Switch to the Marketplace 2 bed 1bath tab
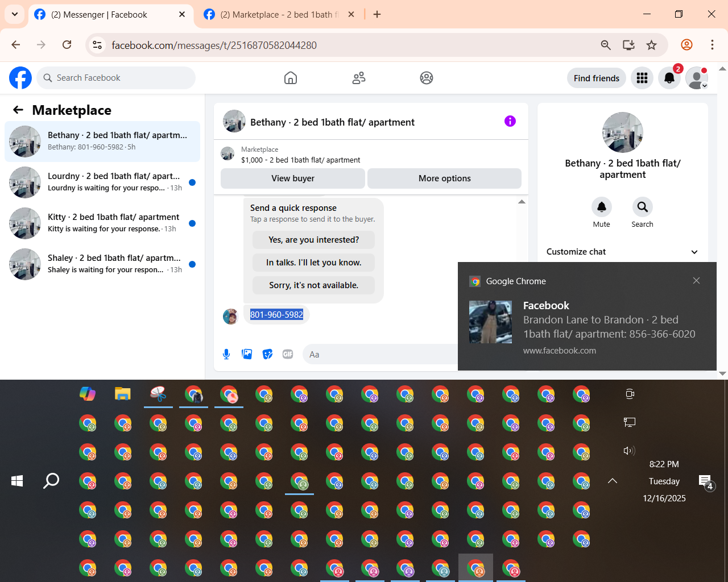This screenshot has height=582, width=728. point(279,15)
